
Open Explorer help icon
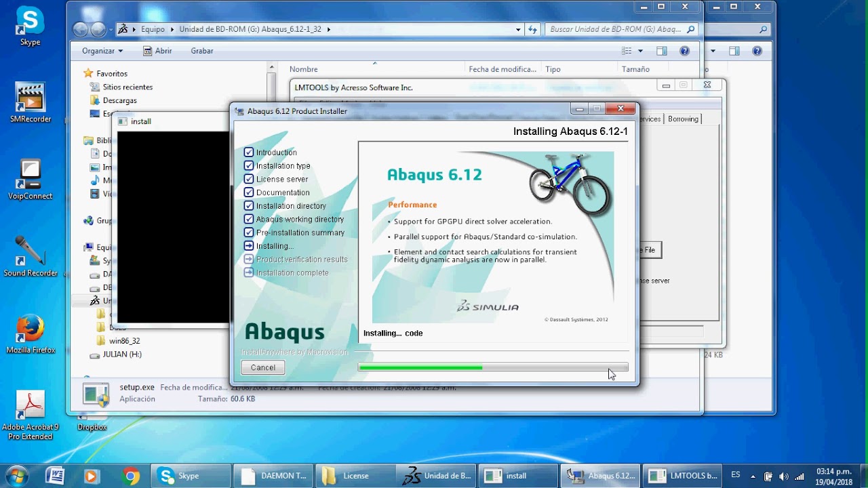click(x=684, y=51)
